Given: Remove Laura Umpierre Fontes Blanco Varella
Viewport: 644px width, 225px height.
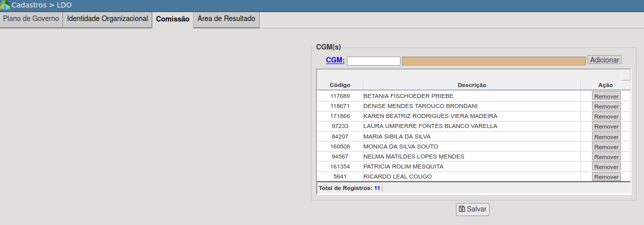Looking at the screenshot, I should (x=606, y=126).
